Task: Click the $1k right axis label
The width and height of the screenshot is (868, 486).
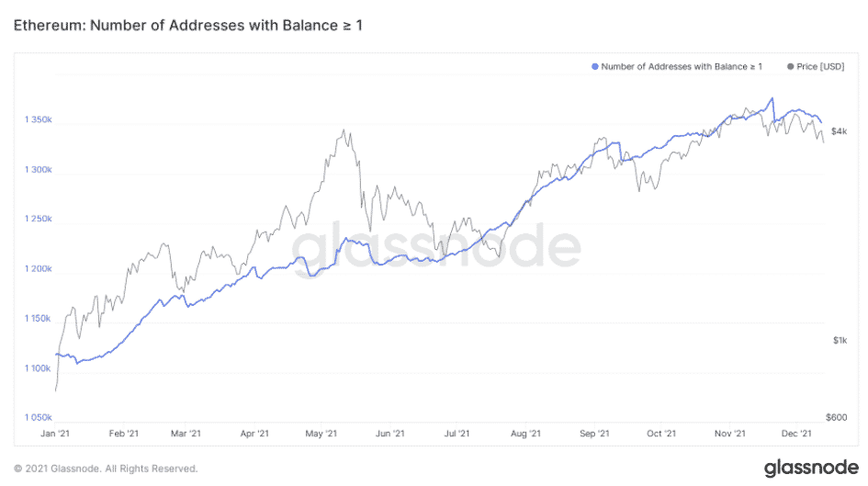Action: coord(839,341)
